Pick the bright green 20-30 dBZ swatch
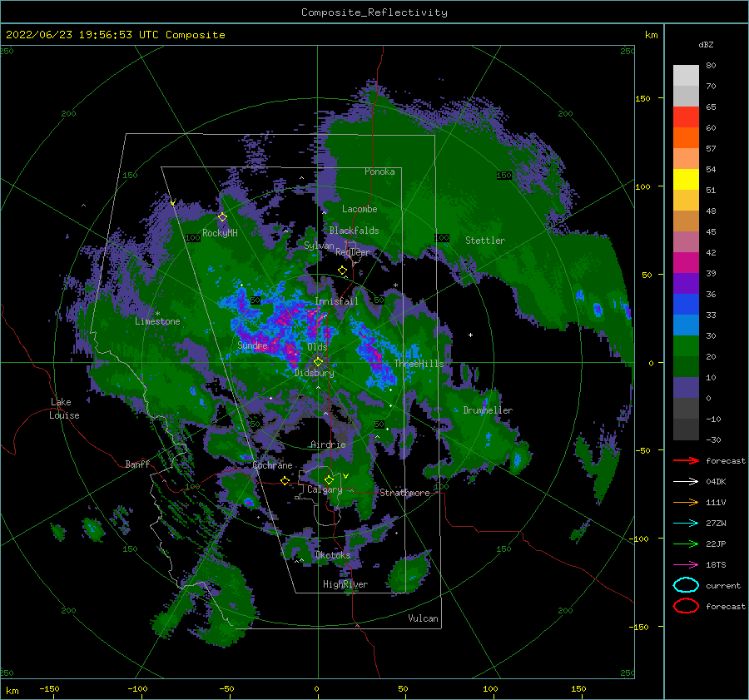749x700 pixels. pyautogui.click(x=686, y=345)
